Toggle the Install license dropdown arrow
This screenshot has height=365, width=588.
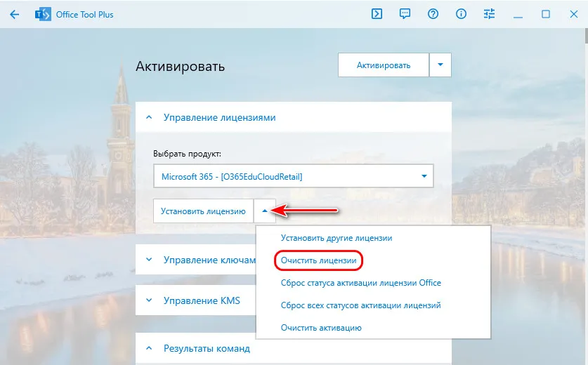click(x=264, y=211)
